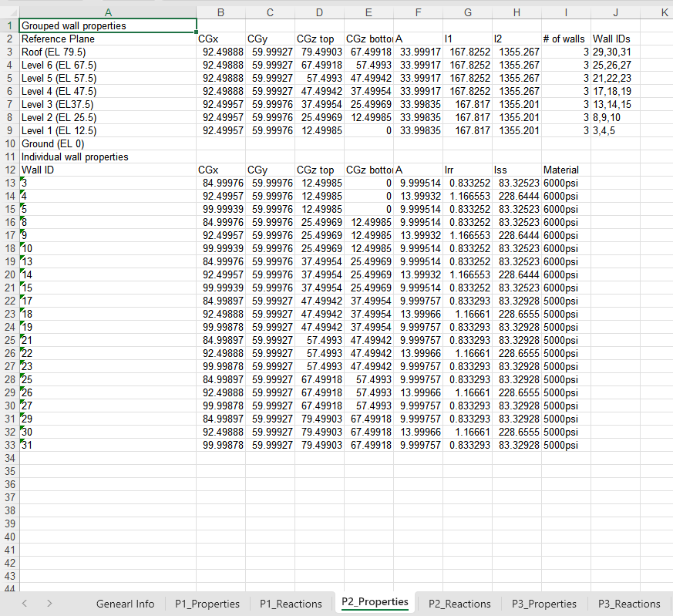The width and height of the screenshot is (673, 616).
Task: Click the 'Roof (EL 79.5)' cell
Action: [x=107, y=52]
